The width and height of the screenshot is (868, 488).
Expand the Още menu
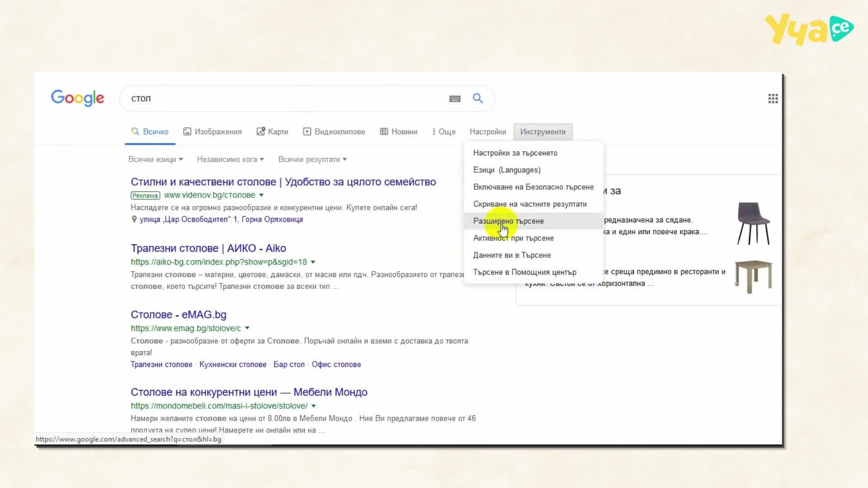444,131
